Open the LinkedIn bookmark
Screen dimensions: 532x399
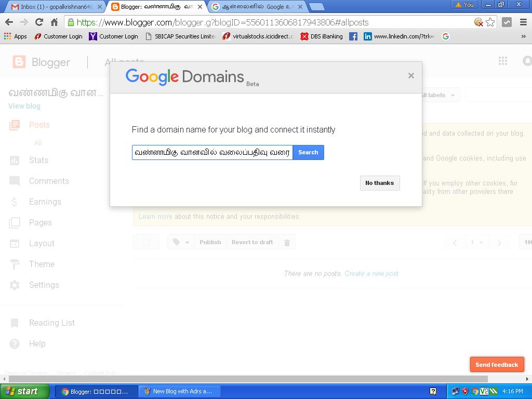(398, 36)
